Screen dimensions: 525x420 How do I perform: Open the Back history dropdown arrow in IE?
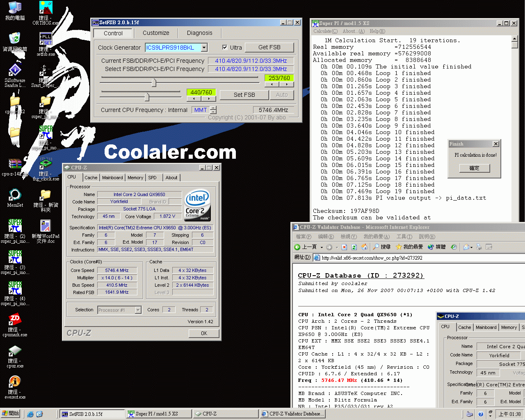pyautogui.click(x=322, y=247)
